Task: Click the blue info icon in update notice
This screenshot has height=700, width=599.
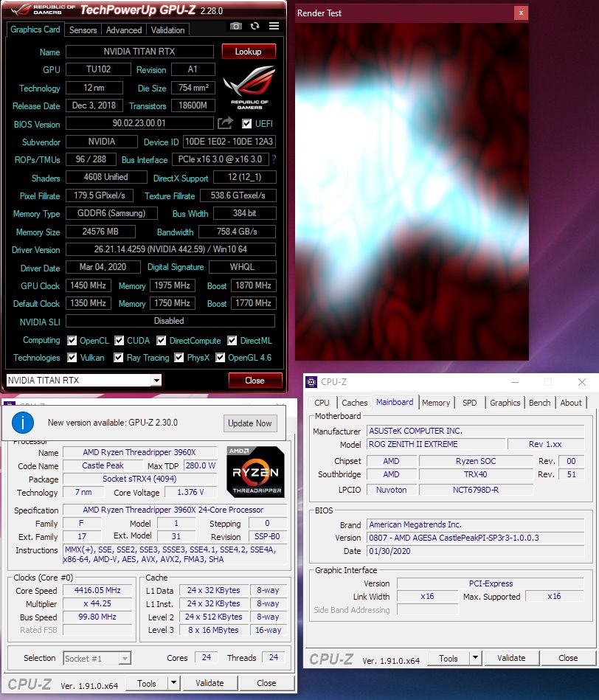Action: pyautogui.click(x=22, y=423)
